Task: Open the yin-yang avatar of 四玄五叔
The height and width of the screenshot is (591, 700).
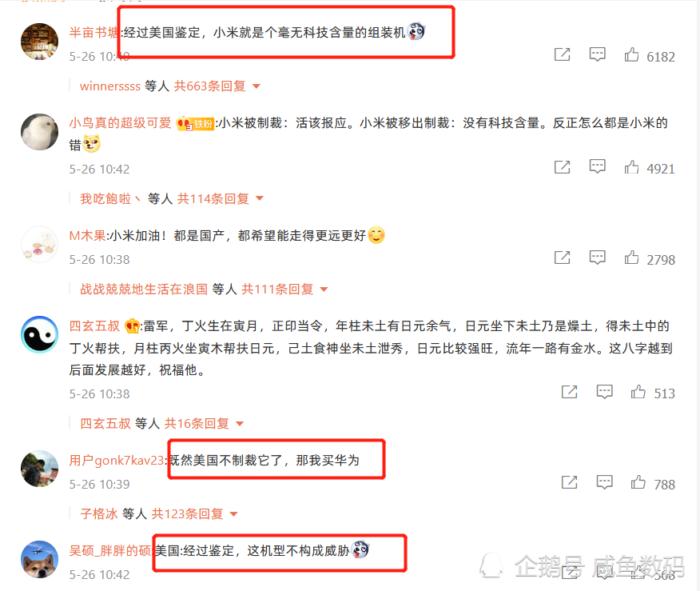Action: pyautogui.click(x=40, y=334)
